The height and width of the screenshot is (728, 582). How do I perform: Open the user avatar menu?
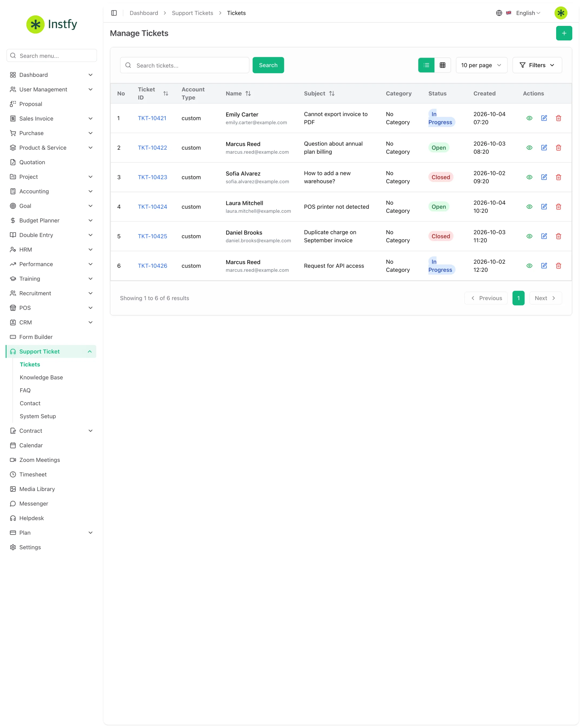560,13
